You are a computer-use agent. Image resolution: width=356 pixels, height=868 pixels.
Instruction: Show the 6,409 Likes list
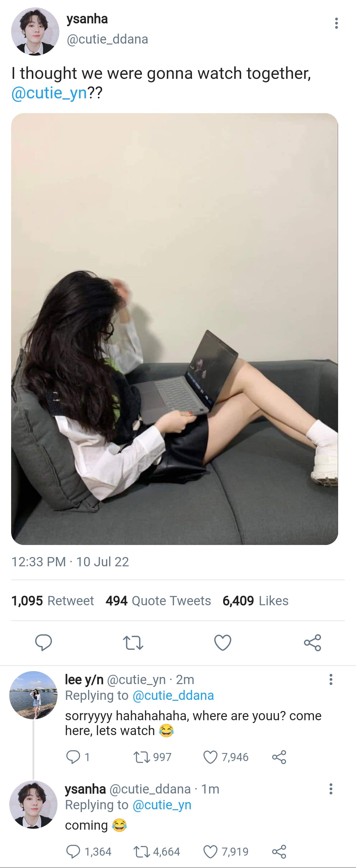coord(256,600)
